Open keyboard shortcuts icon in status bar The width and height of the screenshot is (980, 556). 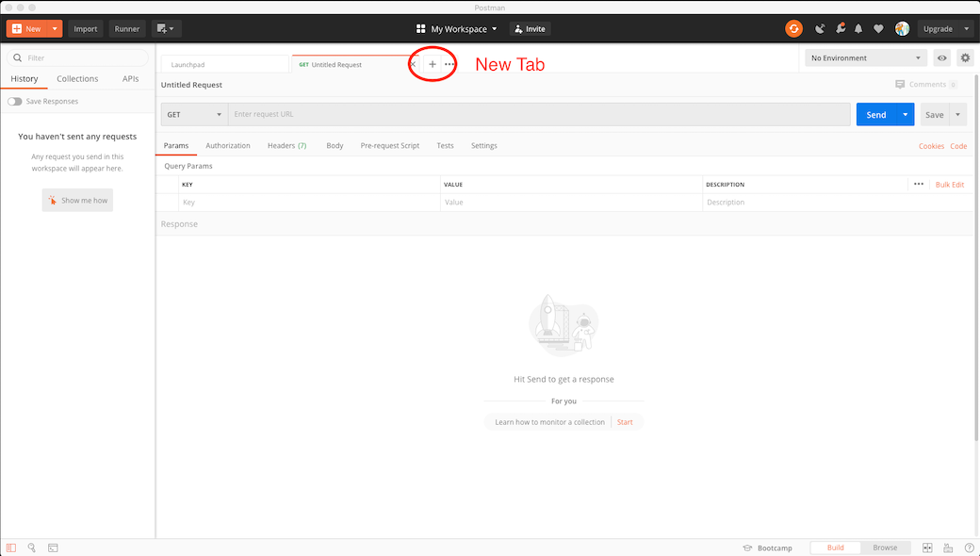(948, 548)
